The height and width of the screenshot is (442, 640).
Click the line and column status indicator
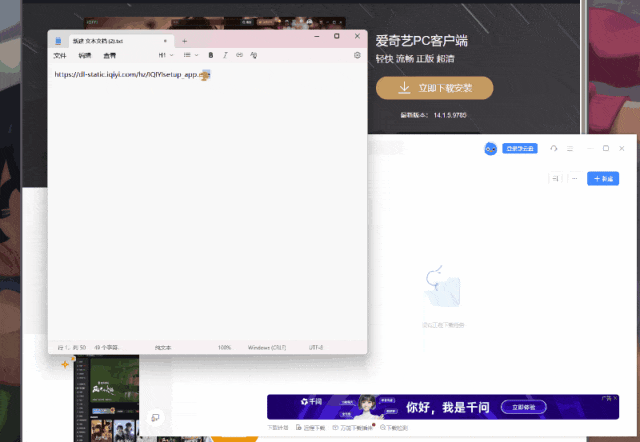(x=72, y=348)
